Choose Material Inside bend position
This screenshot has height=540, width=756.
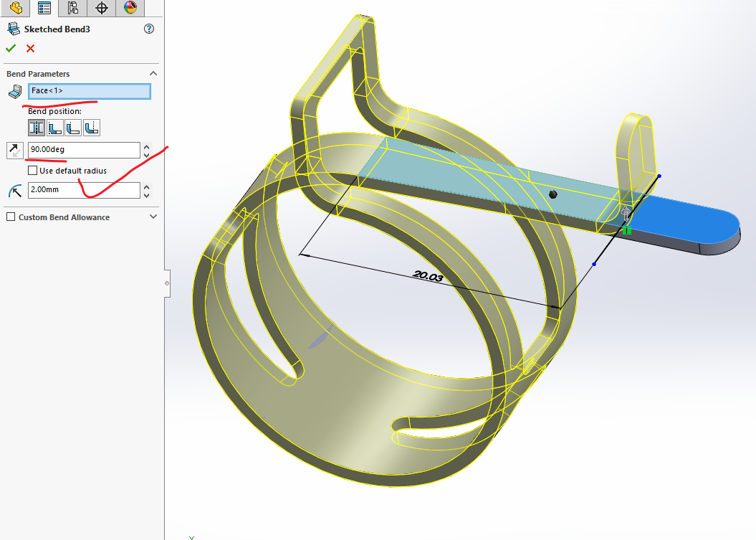[x=55, y=128]
